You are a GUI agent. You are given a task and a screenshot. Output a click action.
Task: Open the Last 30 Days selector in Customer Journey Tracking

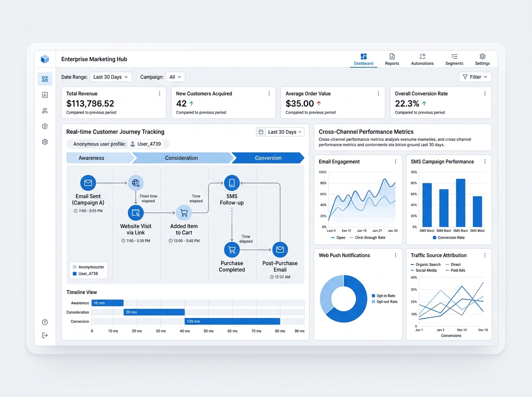280,132
